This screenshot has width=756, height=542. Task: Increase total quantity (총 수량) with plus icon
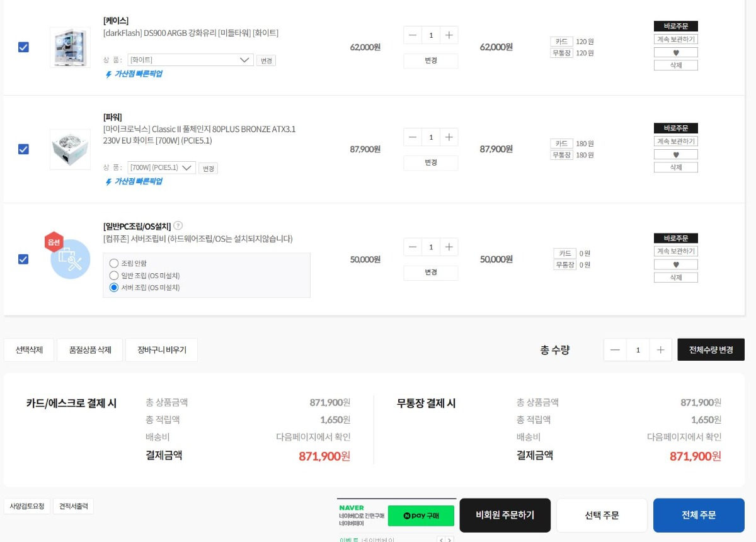[660, 350]
